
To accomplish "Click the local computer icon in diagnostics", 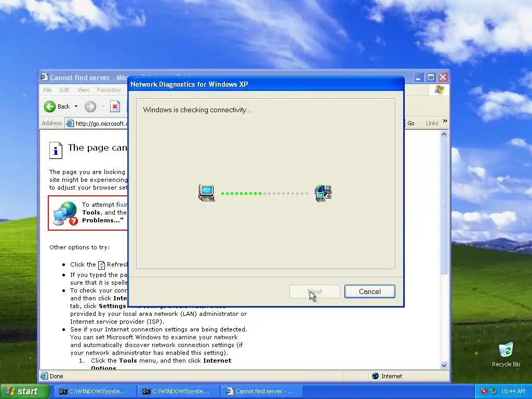I will [207, 193].
